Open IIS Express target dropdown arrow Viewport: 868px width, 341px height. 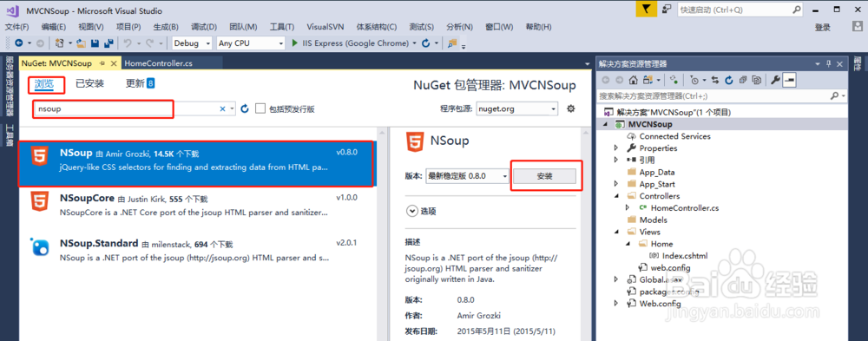(x=415, y=43)
